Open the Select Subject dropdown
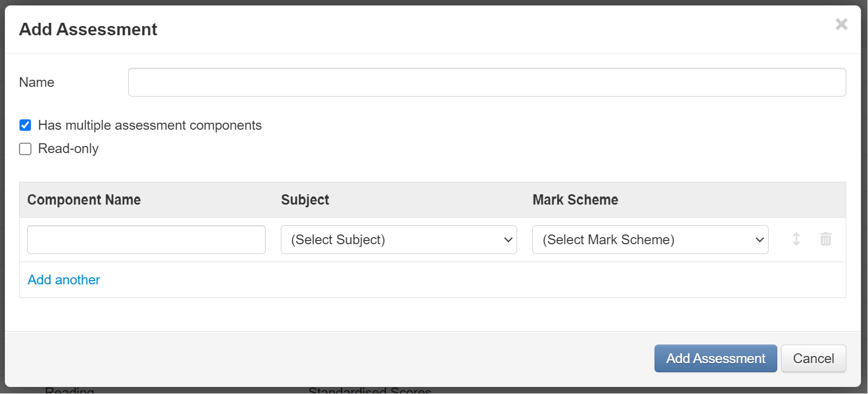The height and width of the screenshot is (394, 868). tap(399, 239)
